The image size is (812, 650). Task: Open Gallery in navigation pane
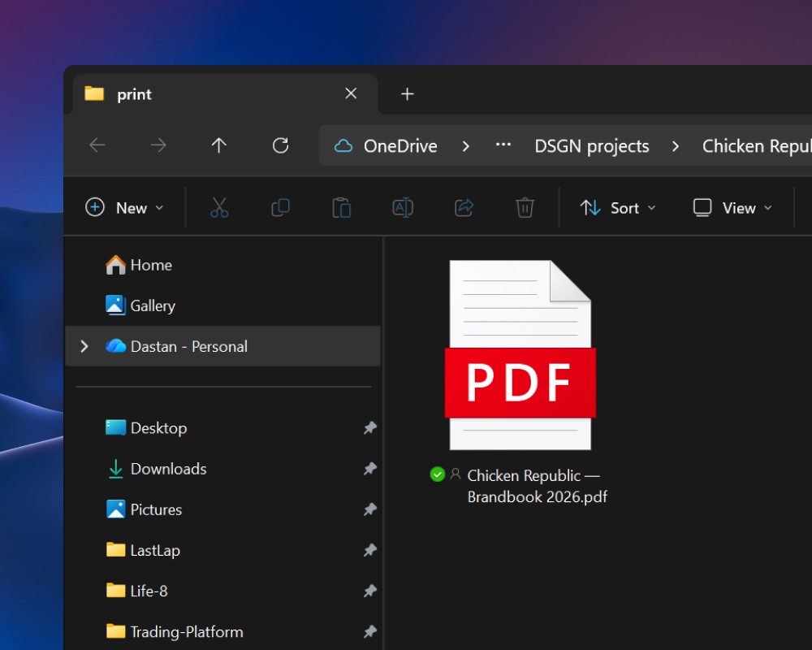[x=222, y=305]
